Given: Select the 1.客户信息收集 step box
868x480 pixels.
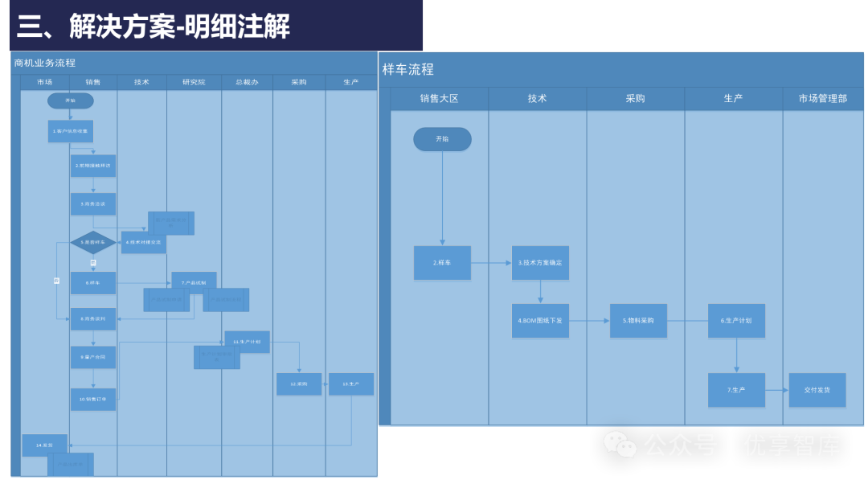Looking at the screenshot, I should [x=70, y=131].
